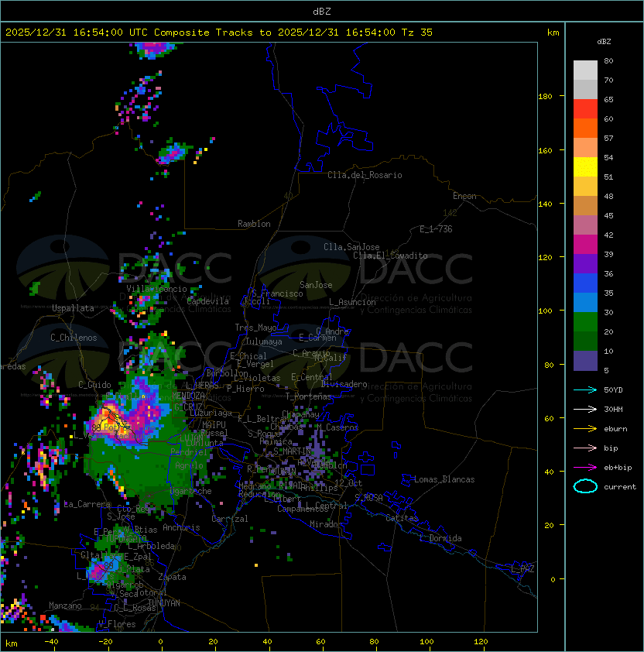This screenshot has width=644, height=652.
Task: Click the 'L_PAZ' map label
Action: coord(522,569)
